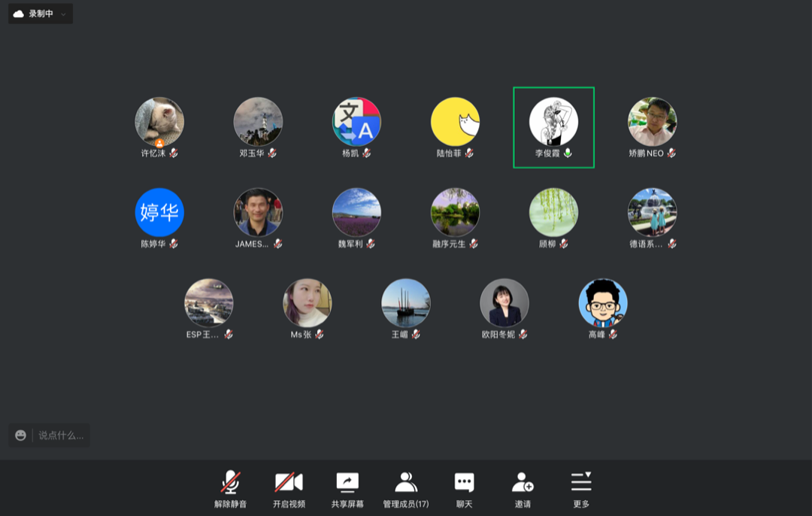Type in the 说点什么 chat input
This screenshot has width=812, height=516.
[60, 436]
